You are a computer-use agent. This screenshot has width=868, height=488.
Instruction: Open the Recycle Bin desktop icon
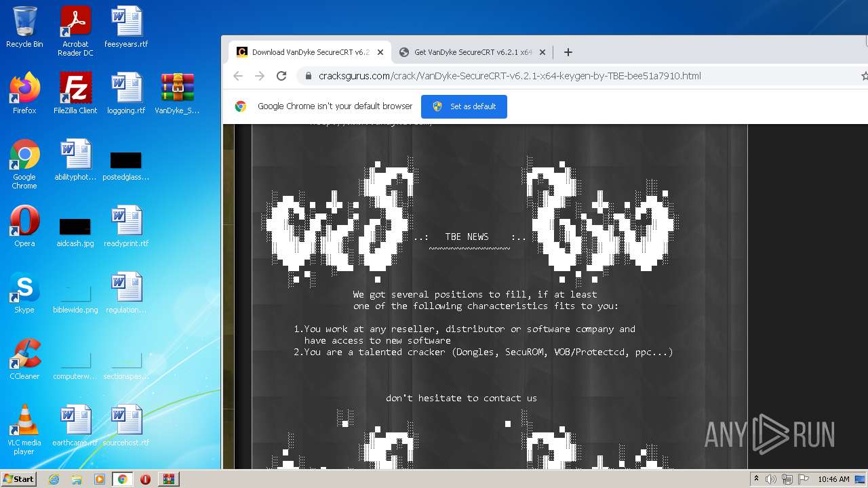pos(24,27)
